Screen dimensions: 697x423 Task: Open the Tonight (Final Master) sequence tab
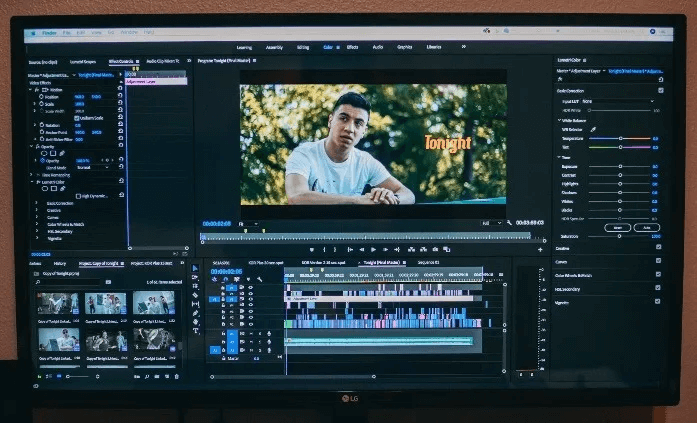pos(382,263)
